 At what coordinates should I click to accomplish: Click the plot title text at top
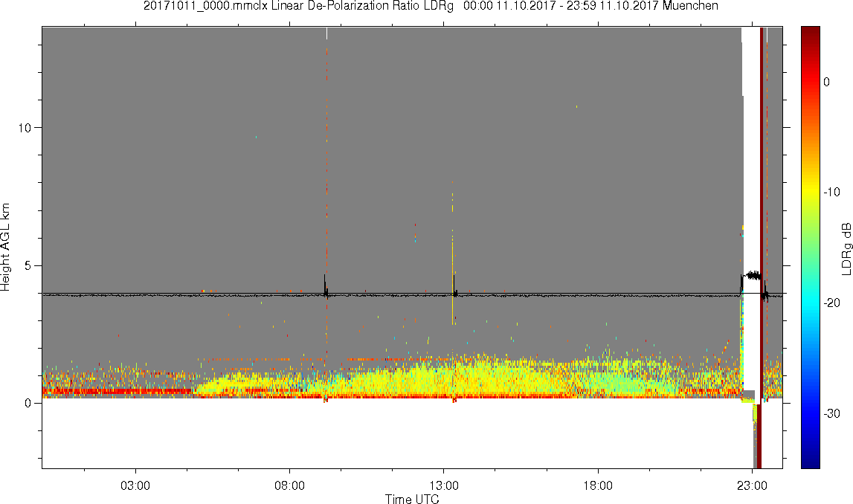(431, 6)
